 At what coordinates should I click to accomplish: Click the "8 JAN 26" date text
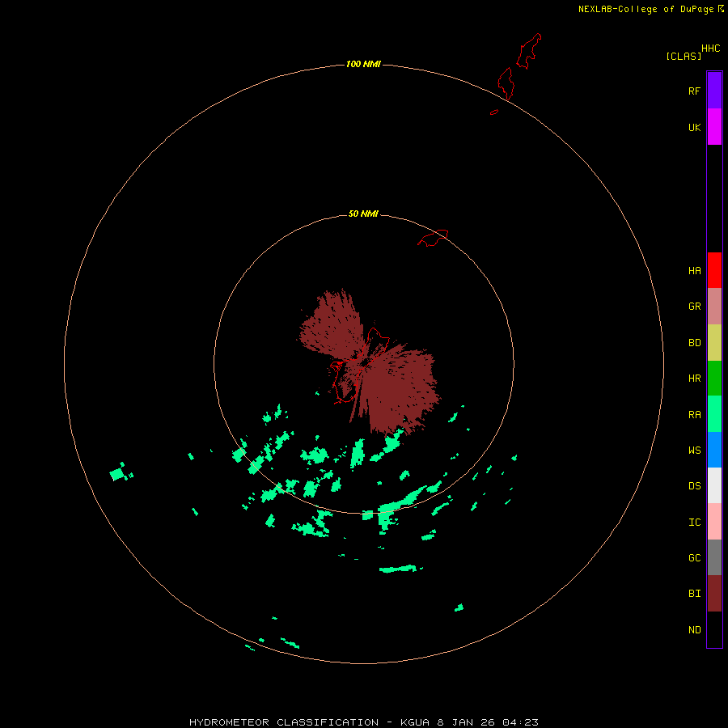(466, 722)
